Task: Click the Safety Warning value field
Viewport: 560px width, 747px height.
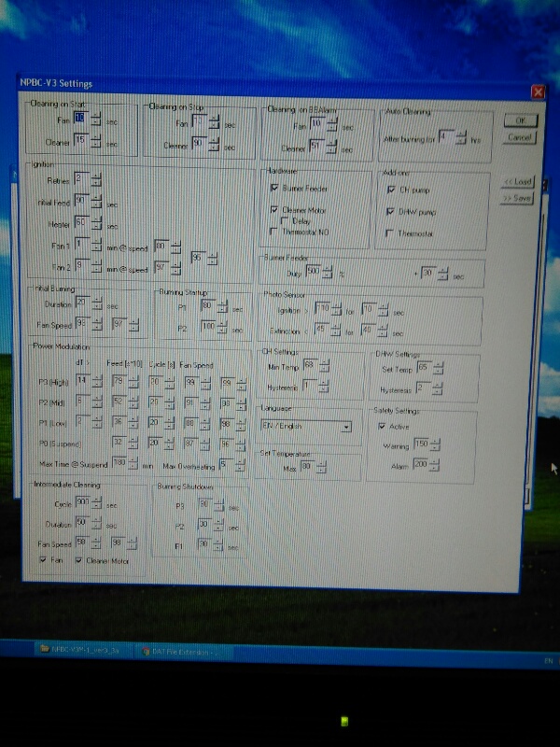Action: click(x=420, y=443)
